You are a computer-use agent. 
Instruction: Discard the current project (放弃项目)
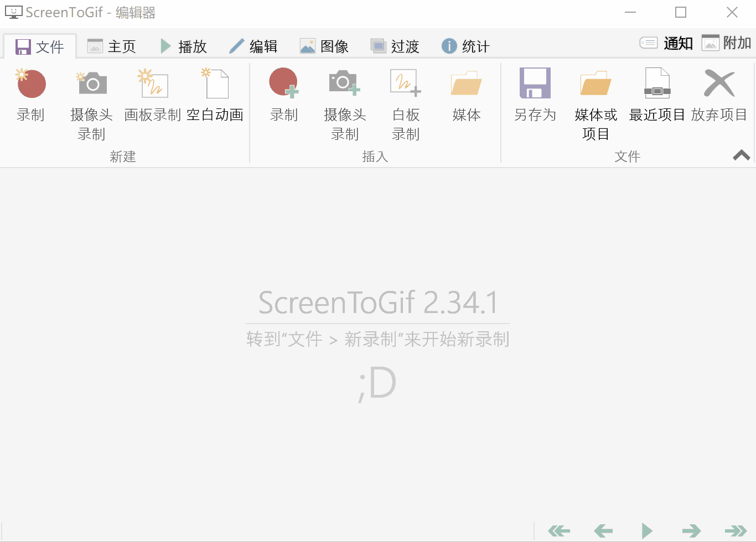[719, 94]
